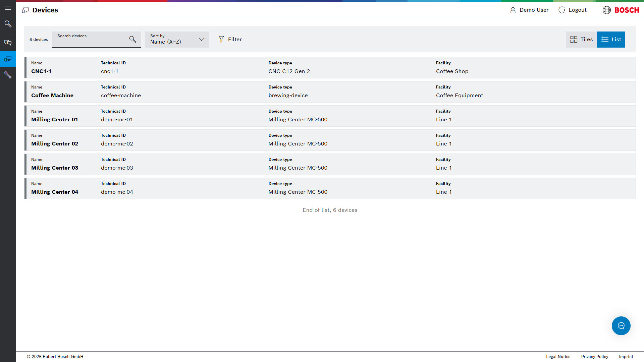Open the Privacy Policy link
The width and height of the screenshot is (644, 362).
pos(595,357)
